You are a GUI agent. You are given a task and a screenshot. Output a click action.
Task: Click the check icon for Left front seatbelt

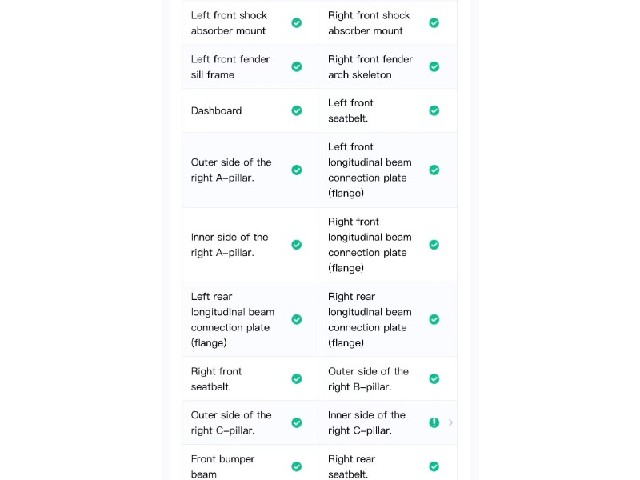[x=434, y=111]
